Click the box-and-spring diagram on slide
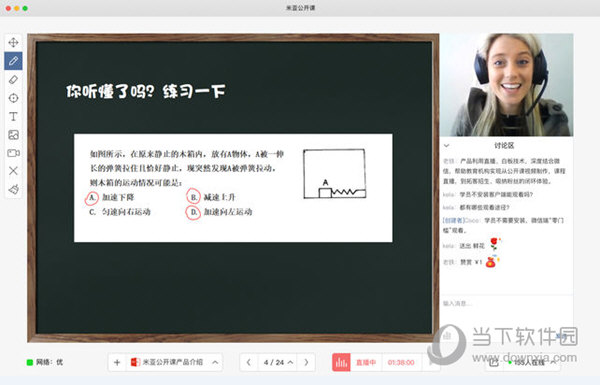 (334, 174)
